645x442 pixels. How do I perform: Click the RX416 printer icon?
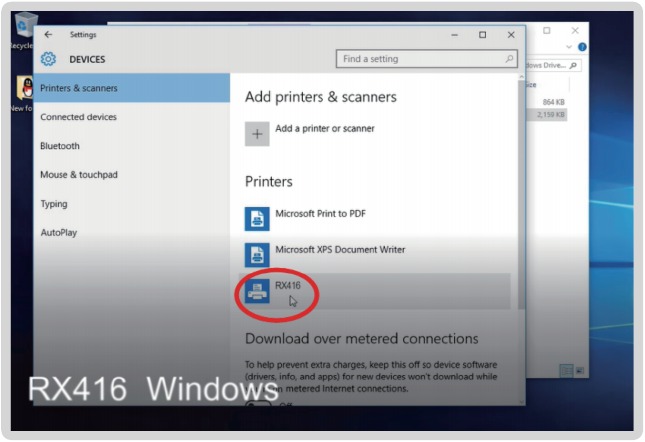257,291
